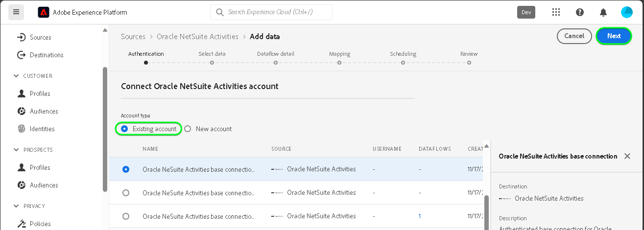
Task: Choose the Existing account radio option
Action: click(x=124, y=129)
